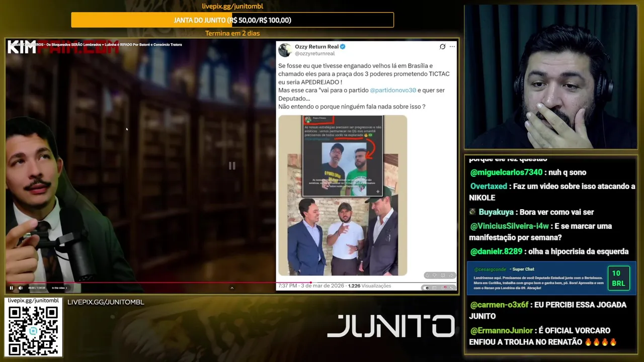The width and height of the screenshot is (644, 362).
Task: Click the 'nuh q sono' chat message
Action: tap(568, 172)
